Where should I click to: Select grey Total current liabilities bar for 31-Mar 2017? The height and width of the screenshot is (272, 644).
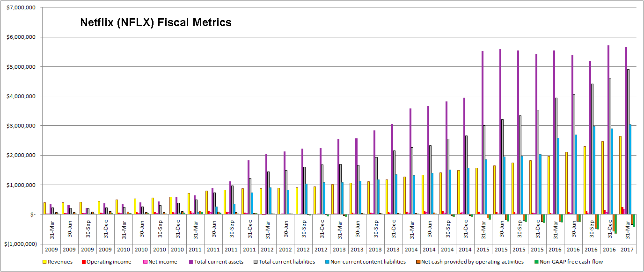629,142
